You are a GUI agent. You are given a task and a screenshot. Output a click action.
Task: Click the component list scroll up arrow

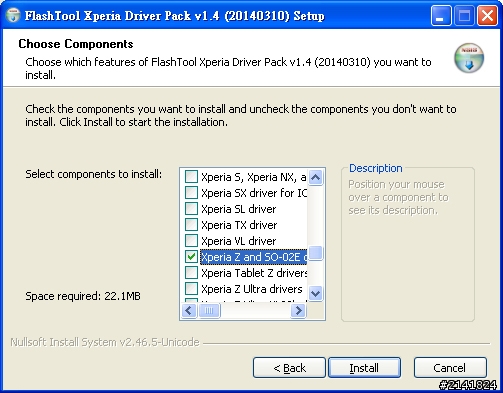pos(315,177)
